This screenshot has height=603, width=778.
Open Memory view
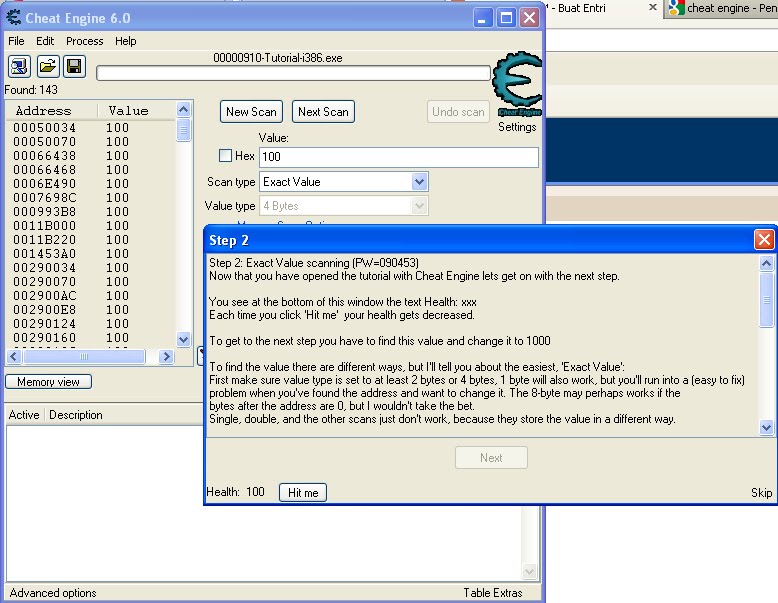click(48, 382)
